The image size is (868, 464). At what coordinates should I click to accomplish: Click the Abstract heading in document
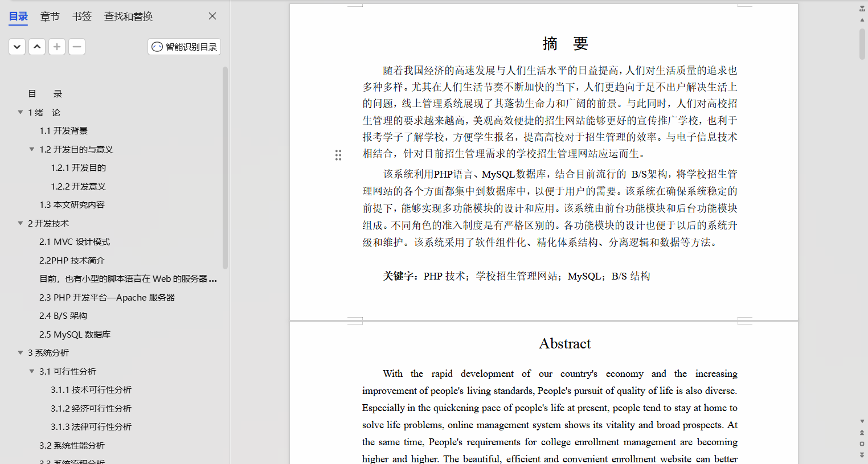[x=565, y=343]
